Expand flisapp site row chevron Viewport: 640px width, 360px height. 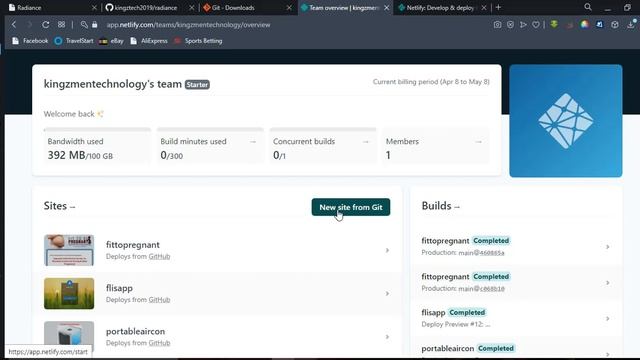[x=387, y=293]
